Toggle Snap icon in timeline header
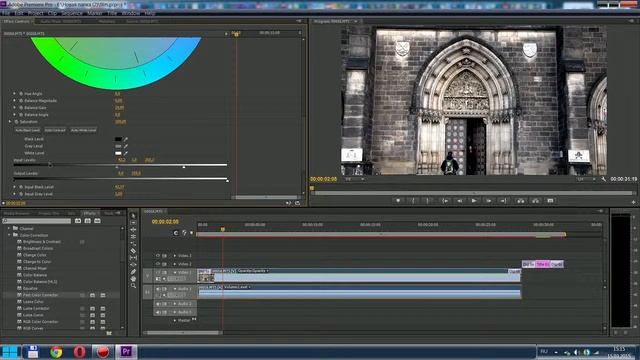This screenshot has height=360, width=640. coord(176,233)
